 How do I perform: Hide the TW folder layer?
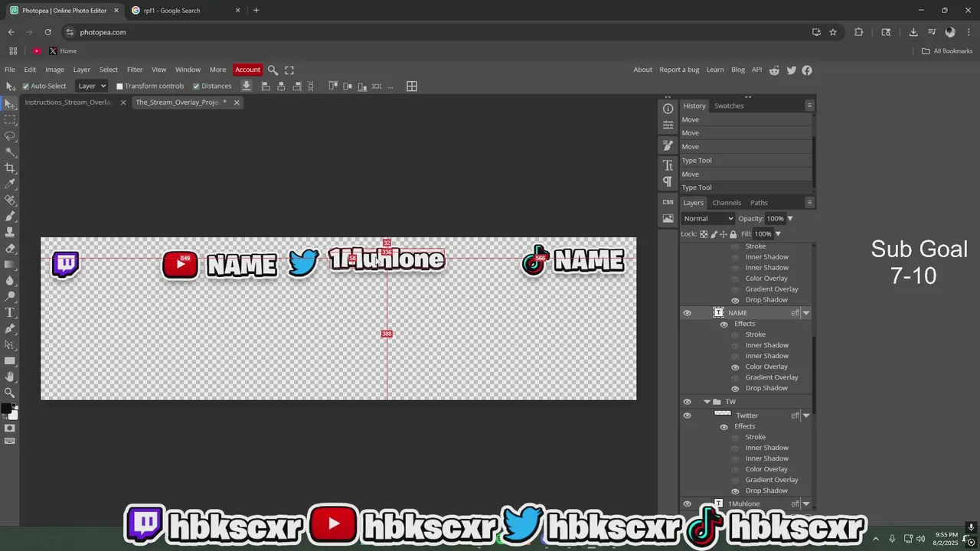687,402
